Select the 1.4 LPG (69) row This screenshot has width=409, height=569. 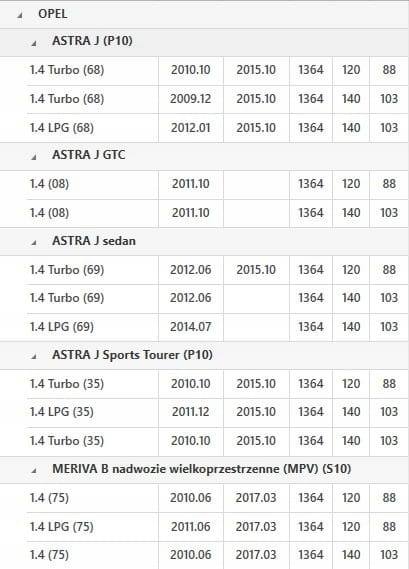point(217,327)
